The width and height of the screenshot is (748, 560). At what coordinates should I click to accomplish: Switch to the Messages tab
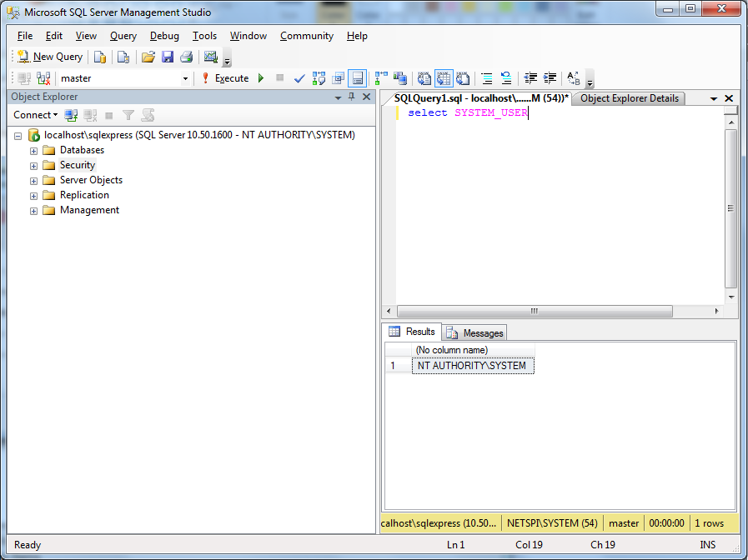click(475, 333)
